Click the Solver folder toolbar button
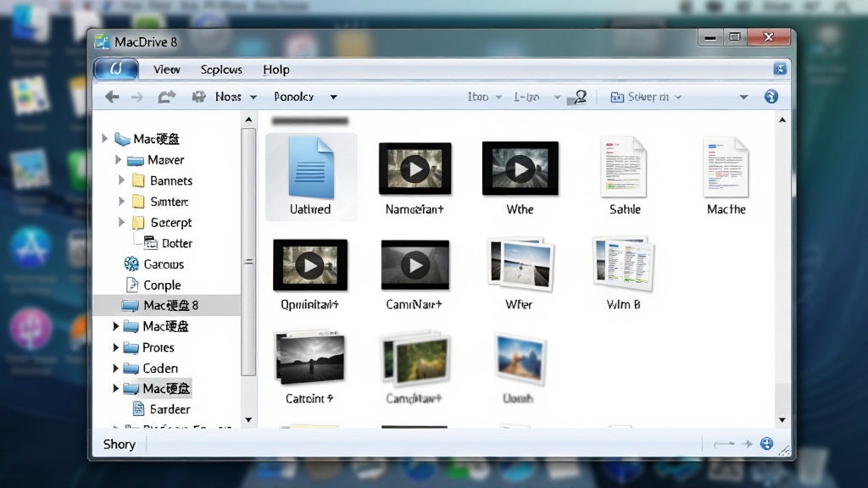Image resolution: width=868 pixels, height=488 pixels. coord(645,97)
